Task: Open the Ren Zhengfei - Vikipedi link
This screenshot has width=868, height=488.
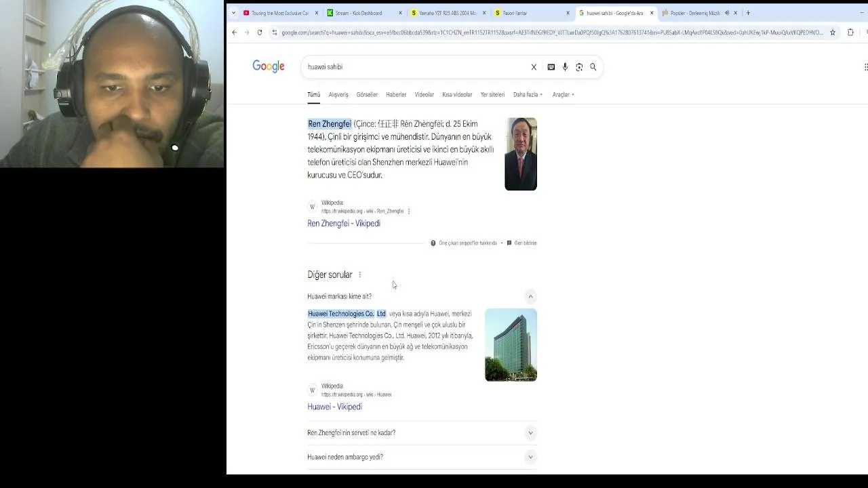Action: pos(344,224)
